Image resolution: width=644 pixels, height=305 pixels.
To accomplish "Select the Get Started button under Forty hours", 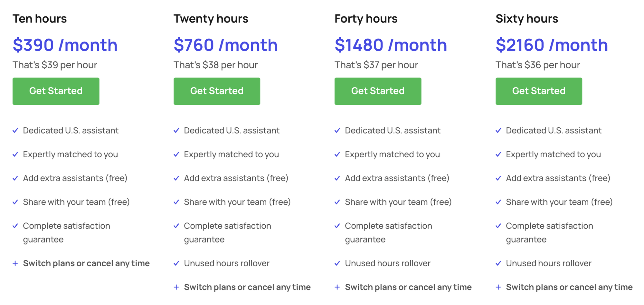I will [378, 91].
